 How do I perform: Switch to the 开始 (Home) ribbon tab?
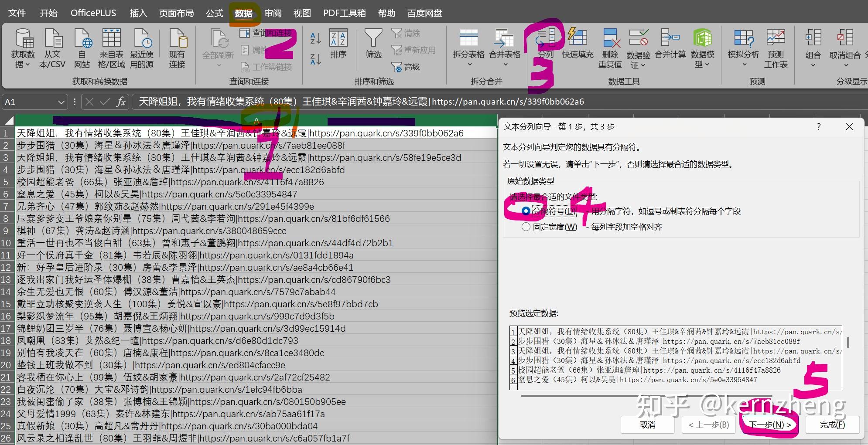[48, 13]
